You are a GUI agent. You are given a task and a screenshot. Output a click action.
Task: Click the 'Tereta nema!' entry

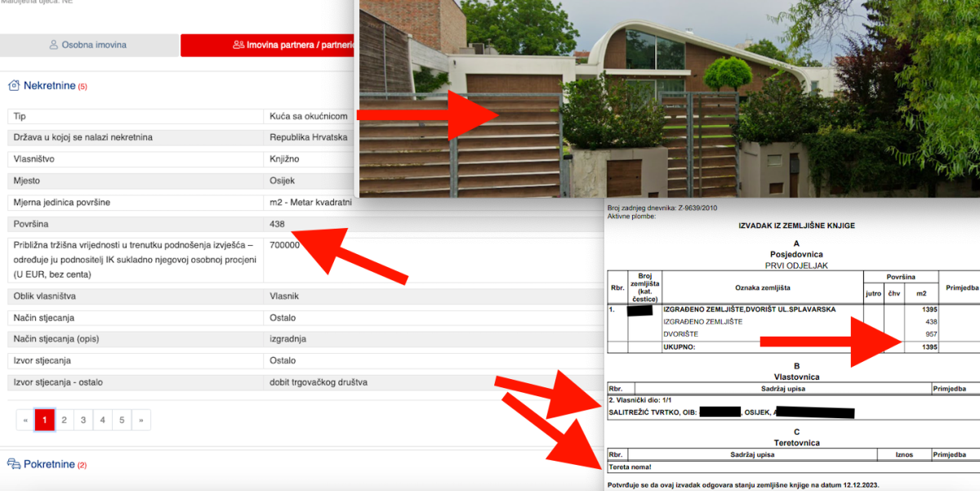pyautogui.click(x=630, y=466)
